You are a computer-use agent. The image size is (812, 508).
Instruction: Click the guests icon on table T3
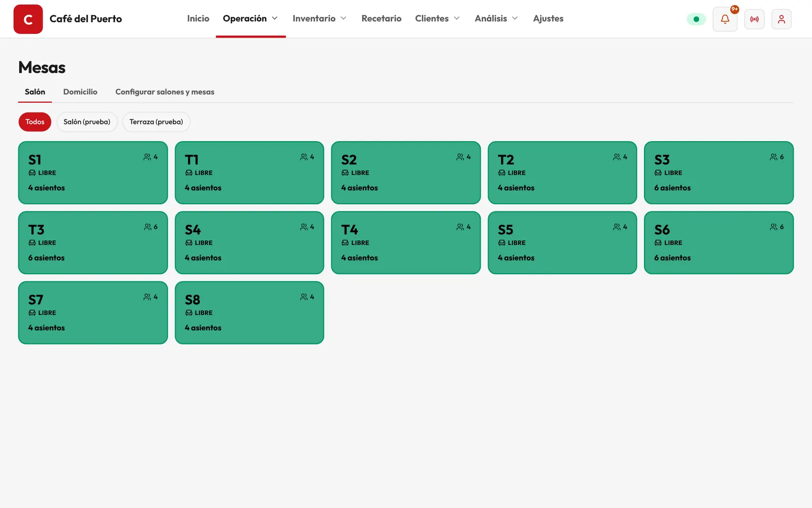148,227
